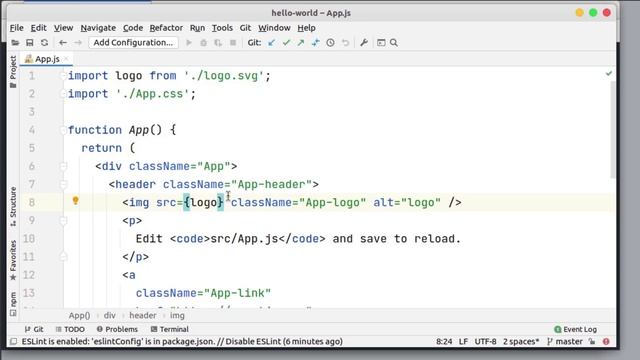Open the File menu
The height and width of the screenshot is (360, 640).
[x=17, y=28]
